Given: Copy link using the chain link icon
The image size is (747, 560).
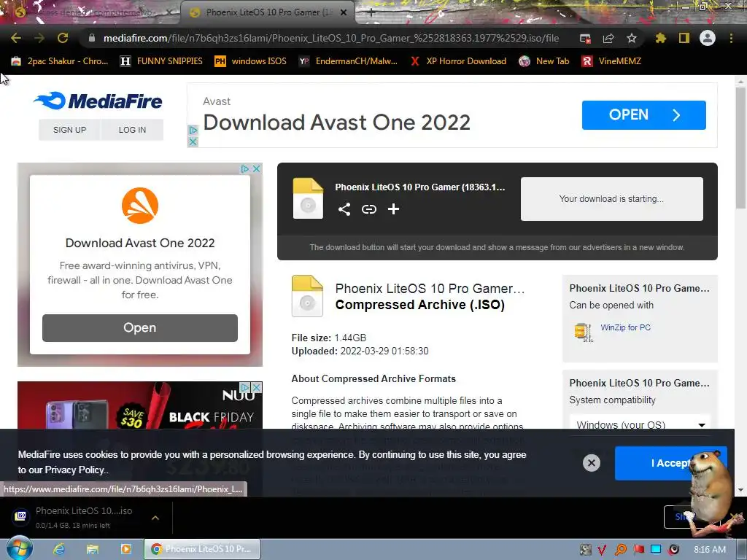Looking at the screenshot, I should coord(368,209).
